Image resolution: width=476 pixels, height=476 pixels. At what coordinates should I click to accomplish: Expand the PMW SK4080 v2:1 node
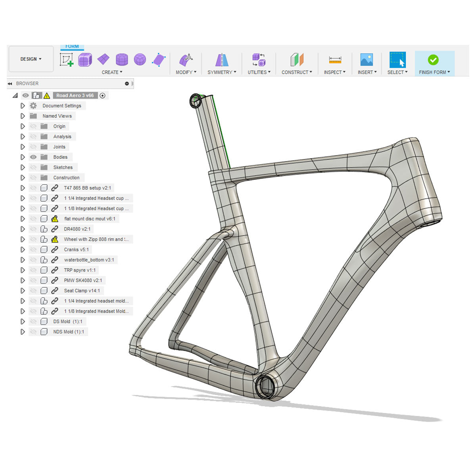(23, 280)
